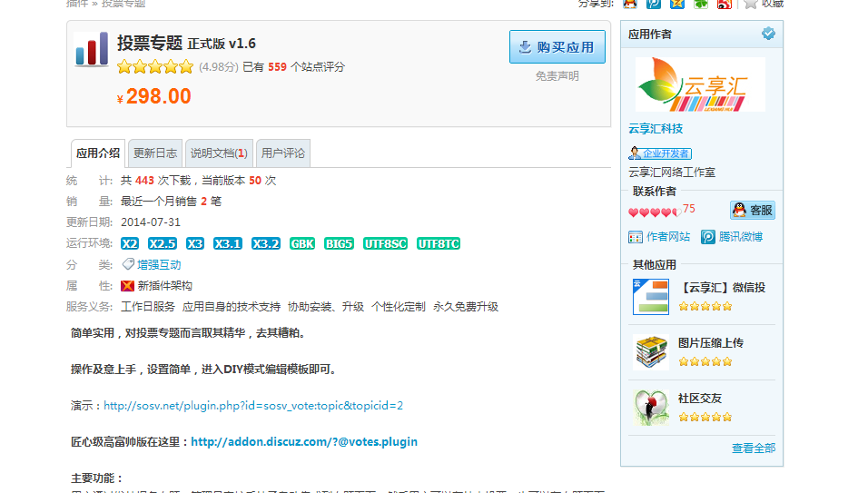This screenshot has height=493, width=868.
Task: Open the 图片压缩上传 app link
Action: (x=711, y=342)
